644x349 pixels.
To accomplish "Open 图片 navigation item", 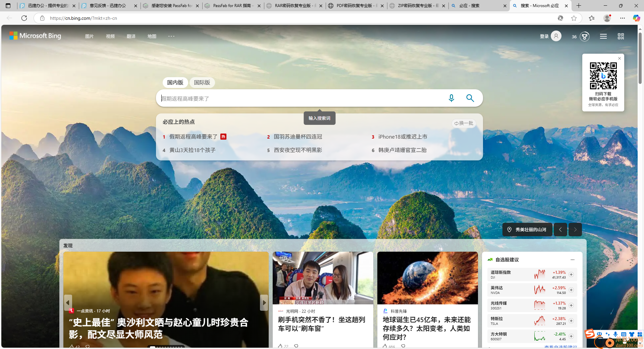I will click(89, 36).
